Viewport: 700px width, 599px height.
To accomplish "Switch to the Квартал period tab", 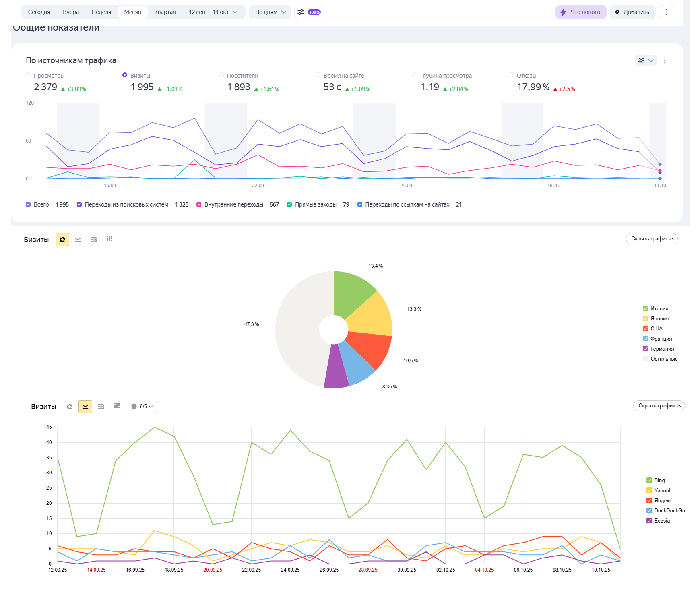I will (165, 12).
